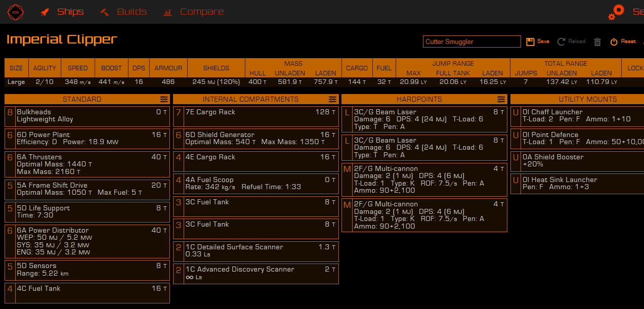This screenshot has width=644, height=309.
Task: Select the 4A Fuel Scoop slot
Action: tap(256, 184)
